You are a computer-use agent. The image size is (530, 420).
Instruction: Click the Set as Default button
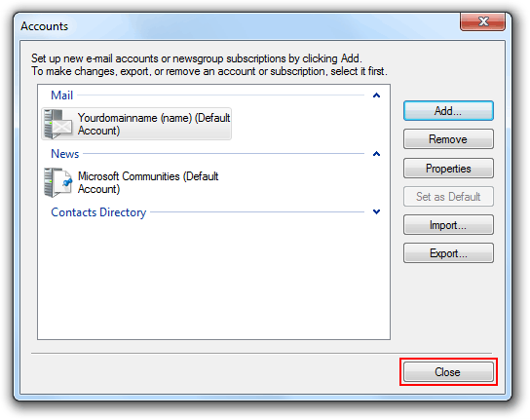coord(448,197)
